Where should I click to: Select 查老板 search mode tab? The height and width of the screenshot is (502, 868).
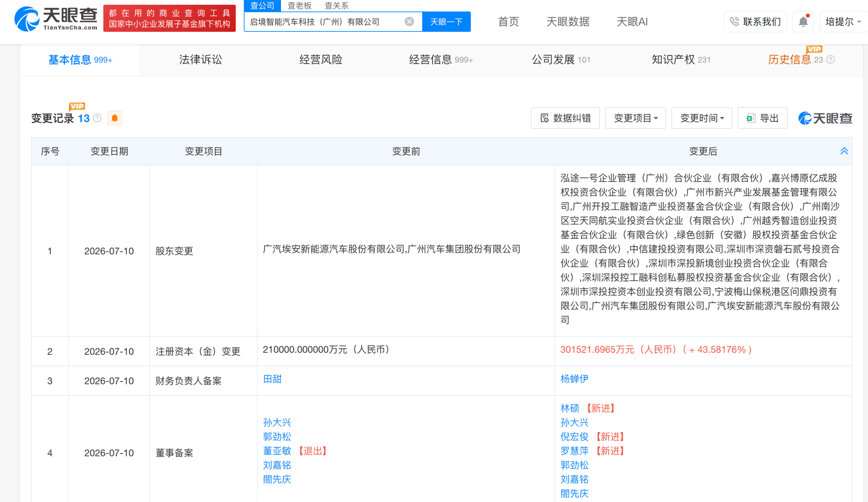(x=300, y=5)
